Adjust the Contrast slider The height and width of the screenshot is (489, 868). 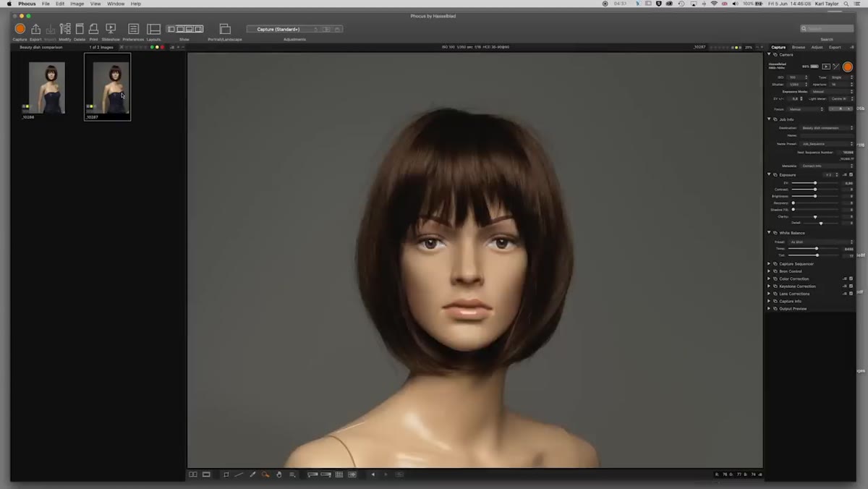coord(815,190)
